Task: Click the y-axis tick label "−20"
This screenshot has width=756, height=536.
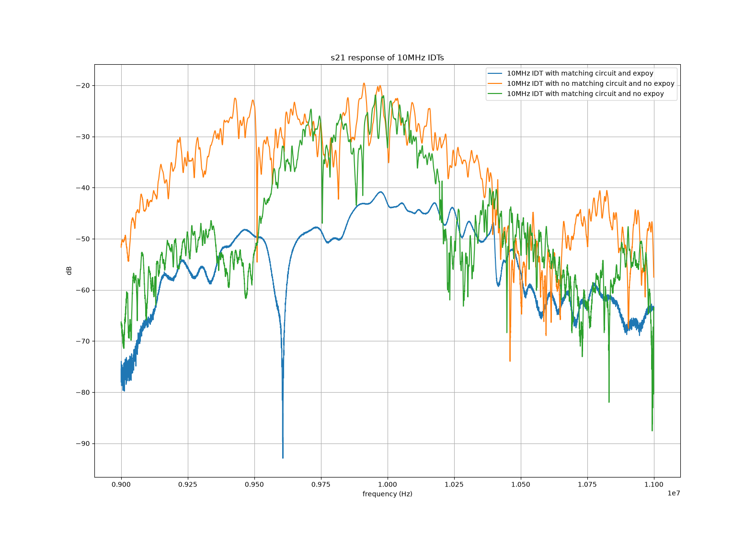Action: 82,86
